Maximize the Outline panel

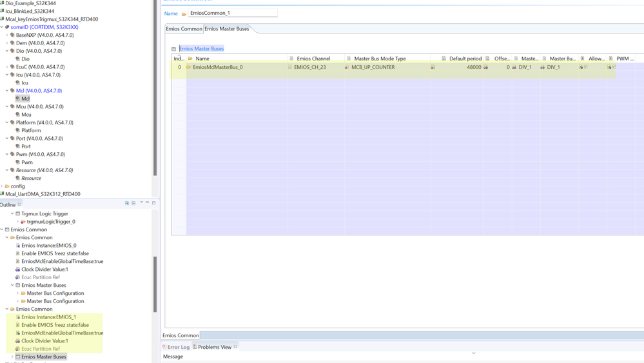(154, 203)
